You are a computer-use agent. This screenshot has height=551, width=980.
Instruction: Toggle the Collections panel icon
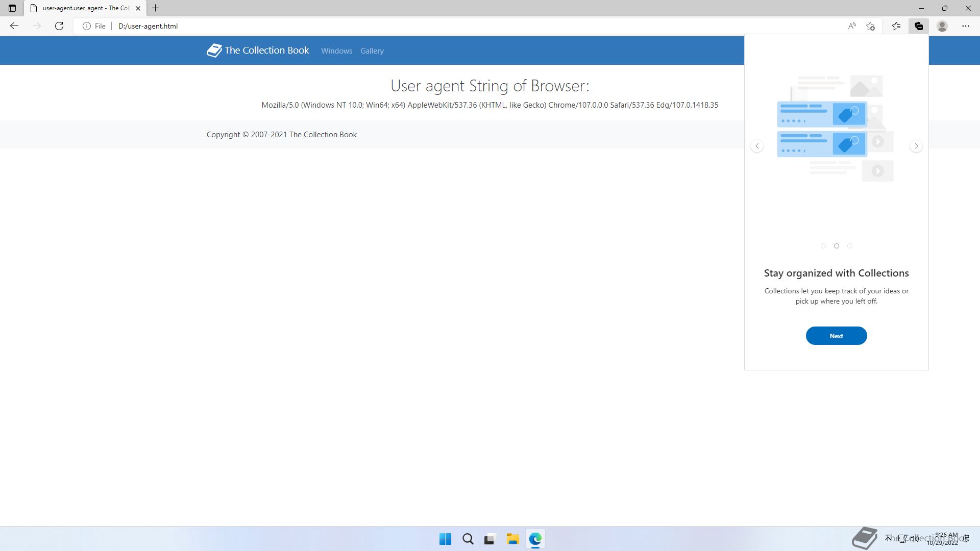click(919, 26)
